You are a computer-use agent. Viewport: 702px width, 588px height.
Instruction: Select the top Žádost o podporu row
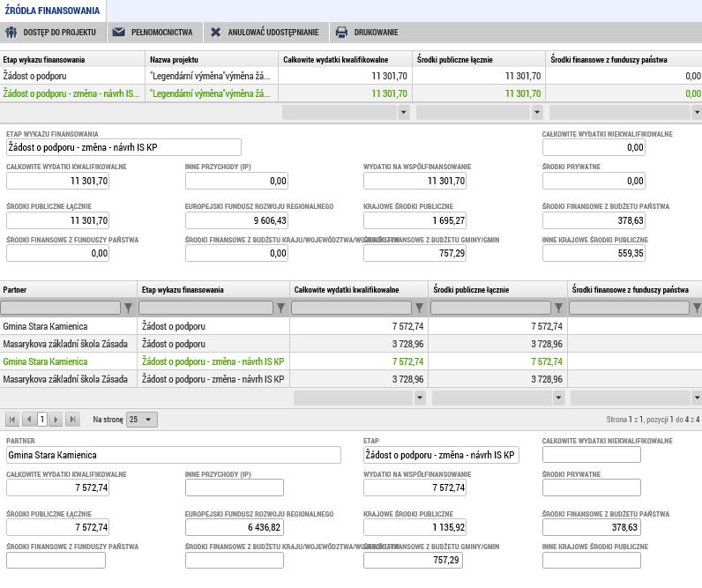[x=351, y=76]
